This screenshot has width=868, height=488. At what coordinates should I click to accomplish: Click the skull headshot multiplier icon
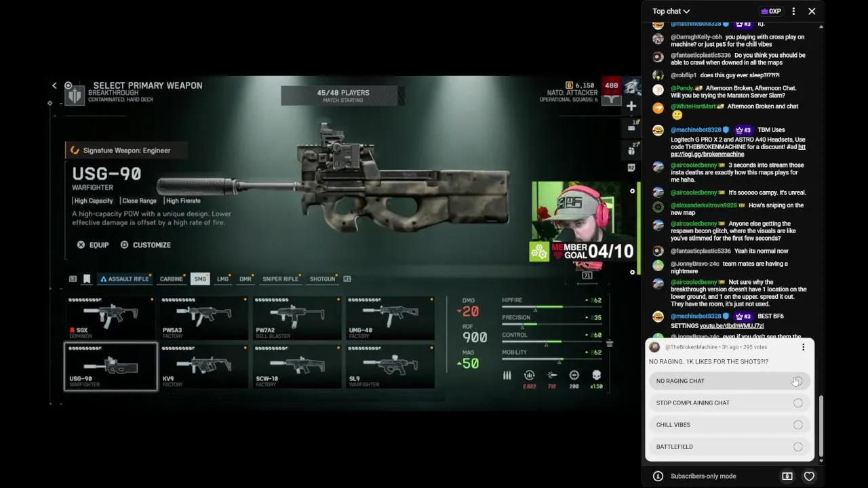597,375
